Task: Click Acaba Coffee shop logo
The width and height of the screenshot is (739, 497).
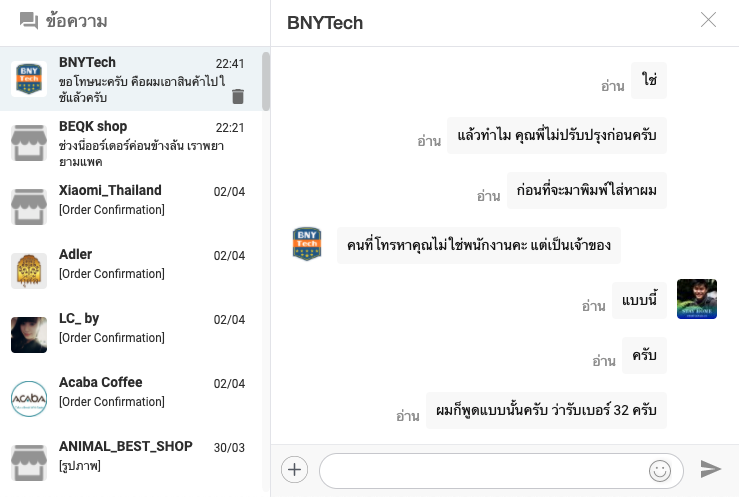Action: click(x=29, y=398)
